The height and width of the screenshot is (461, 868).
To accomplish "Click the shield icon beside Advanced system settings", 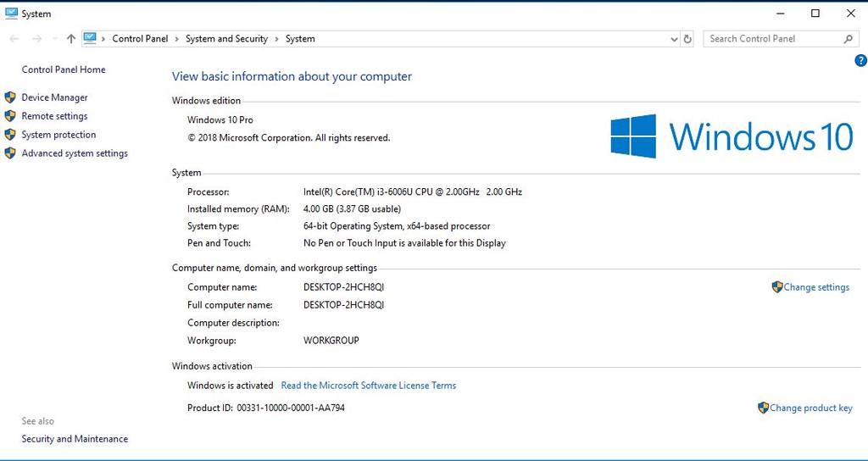I will coord(10,153).
